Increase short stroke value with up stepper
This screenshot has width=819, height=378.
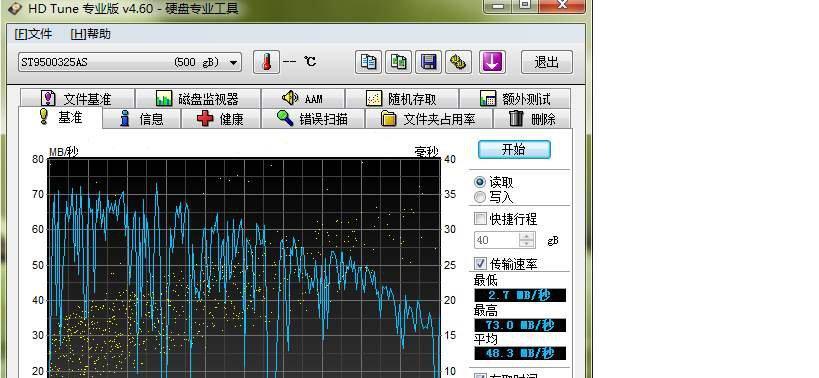pyautogui.click(x=527, y=236)
